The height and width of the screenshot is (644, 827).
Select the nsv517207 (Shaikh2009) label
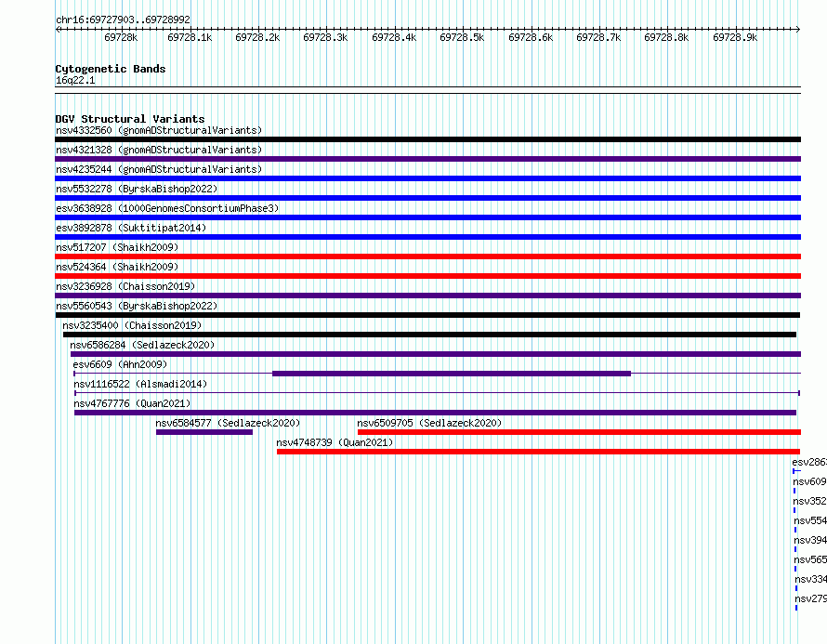tap(117, 247)
